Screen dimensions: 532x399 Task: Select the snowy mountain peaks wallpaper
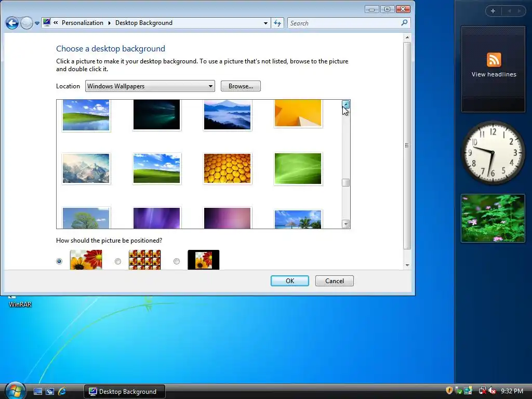pyautogui.click(x=86, y=168)
